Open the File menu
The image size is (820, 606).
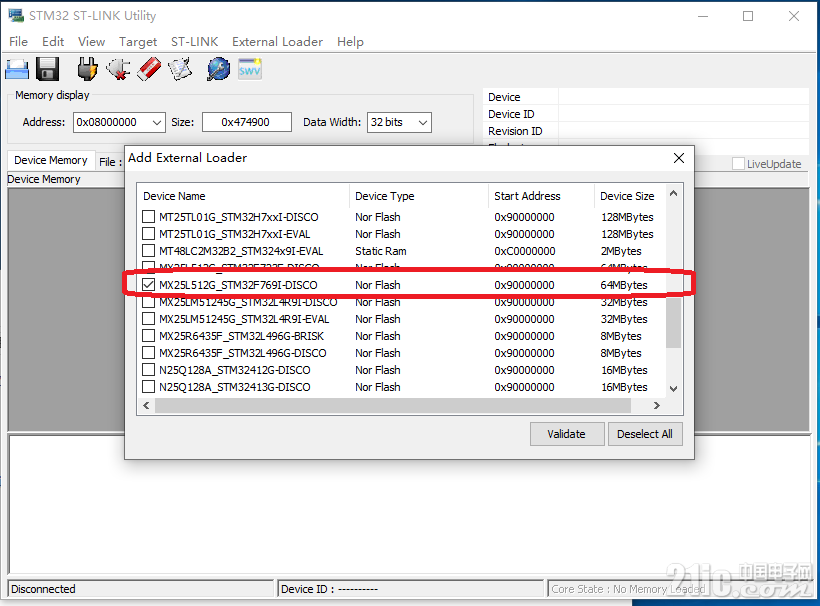coord(18,41)
